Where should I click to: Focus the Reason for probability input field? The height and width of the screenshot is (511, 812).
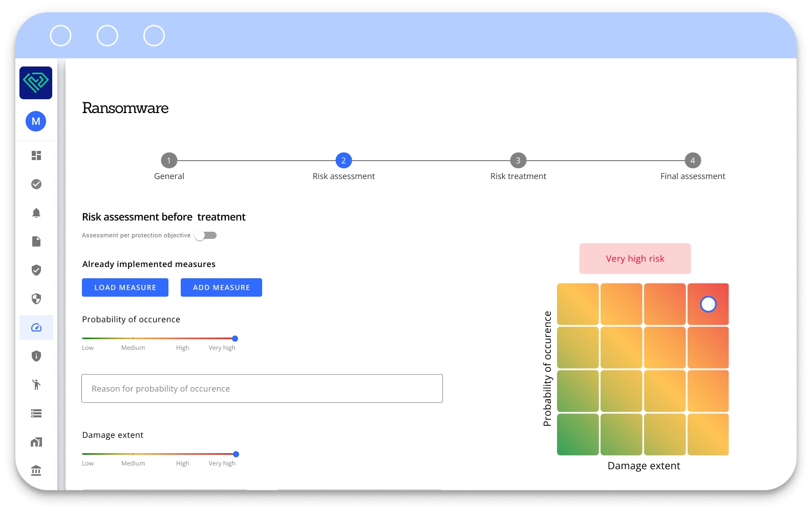pos(262,389)
